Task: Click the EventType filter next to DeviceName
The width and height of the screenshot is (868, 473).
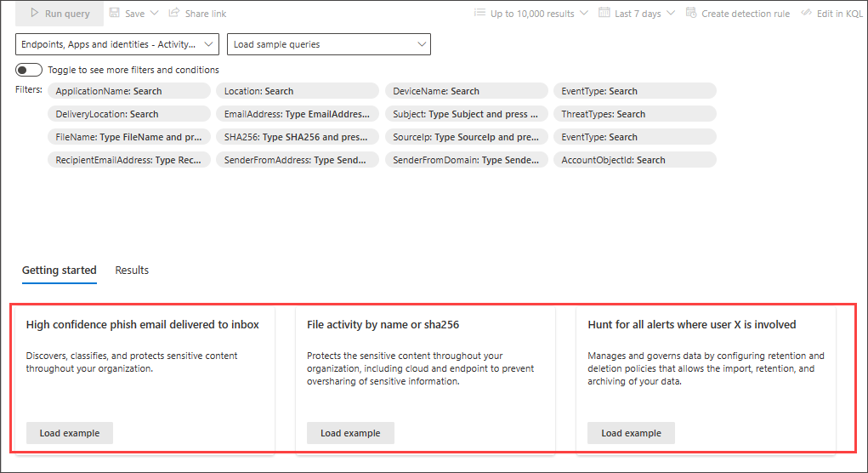Action: pyautogui.click(x=635, y=91)
